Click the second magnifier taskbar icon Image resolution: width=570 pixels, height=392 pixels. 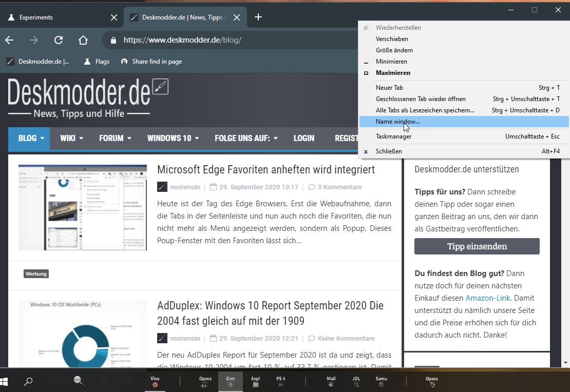(79, 381)
